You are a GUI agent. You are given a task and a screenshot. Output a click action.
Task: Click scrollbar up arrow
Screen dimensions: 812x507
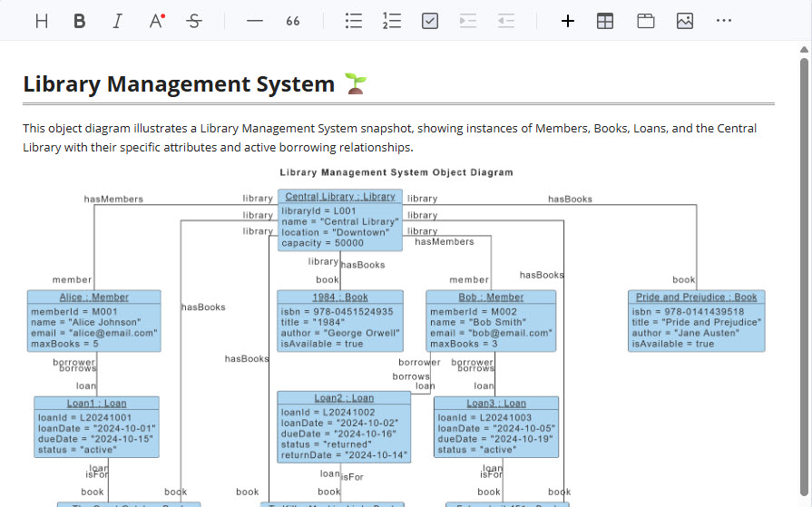pyautogui.click(x=804, y=50)
